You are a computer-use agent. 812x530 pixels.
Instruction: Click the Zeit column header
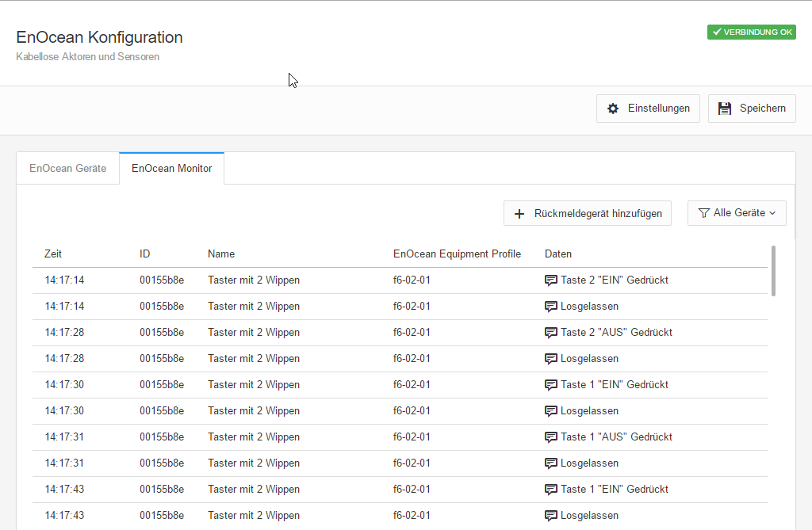pyautogui.click(x=53, y=254)
